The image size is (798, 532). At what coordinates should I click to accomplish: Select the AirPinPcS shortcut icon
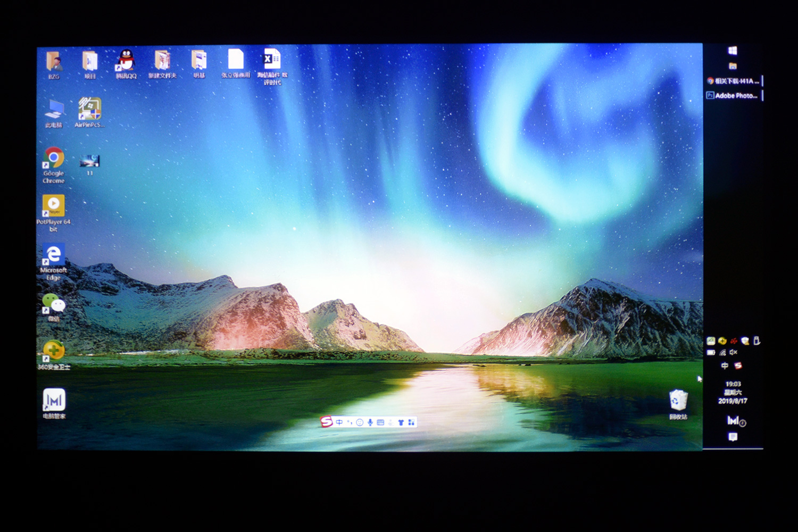point(89,109)
